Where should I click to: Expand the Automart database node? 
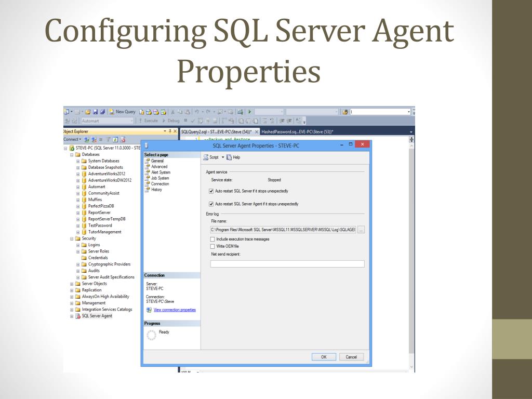click(78, 187)
